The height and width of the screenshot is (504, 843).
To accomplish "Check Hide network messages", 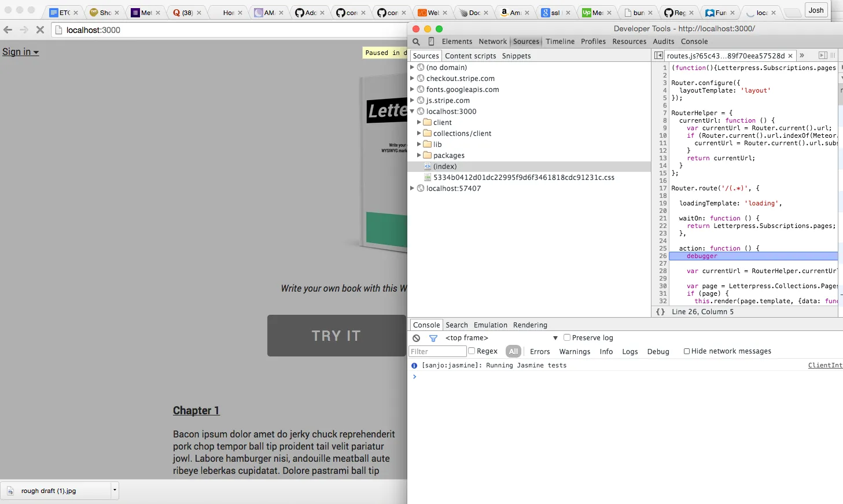I will click(686, 351).
